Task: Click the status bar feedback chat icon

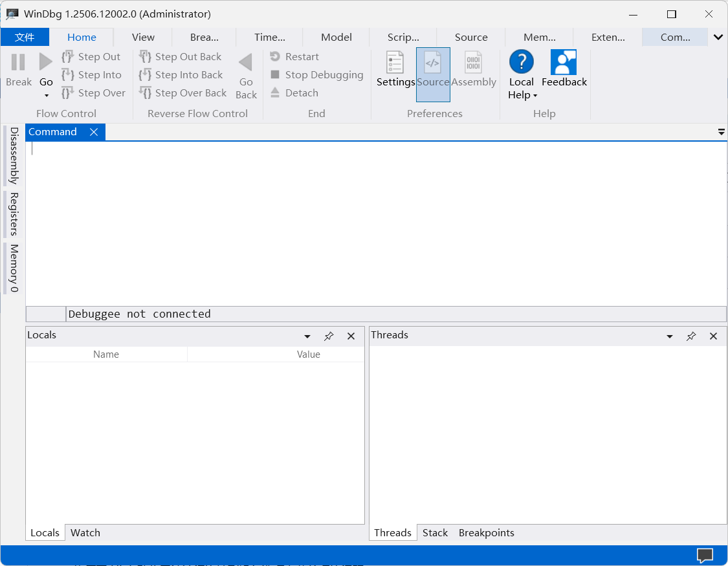Action: click(x=705, y=556)
